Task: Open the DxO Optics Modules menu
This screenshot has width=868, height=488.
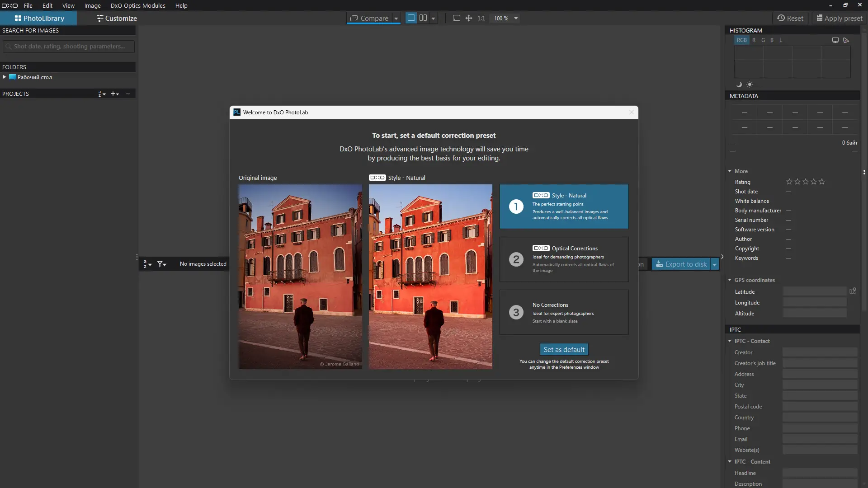Action: click(138, 5)
